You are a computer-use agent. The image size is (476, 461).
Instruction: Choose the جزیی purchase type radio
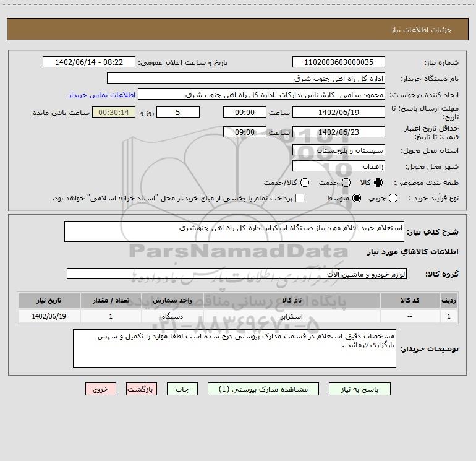(x=393, y=198)
